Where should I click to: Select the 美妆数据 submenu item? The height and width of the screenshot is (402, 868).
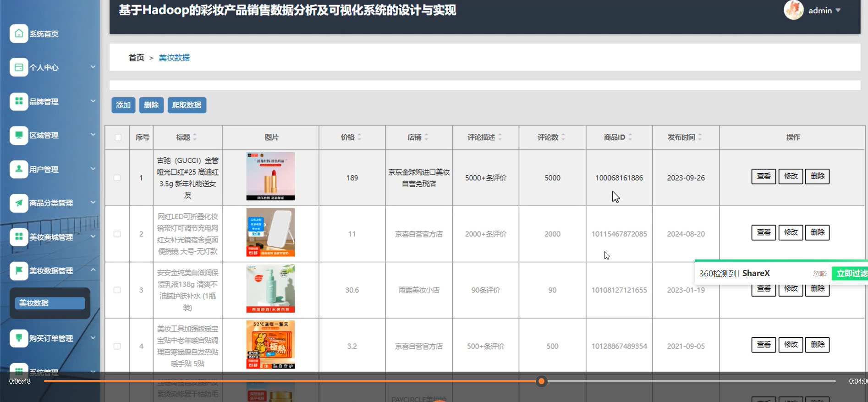50,303
